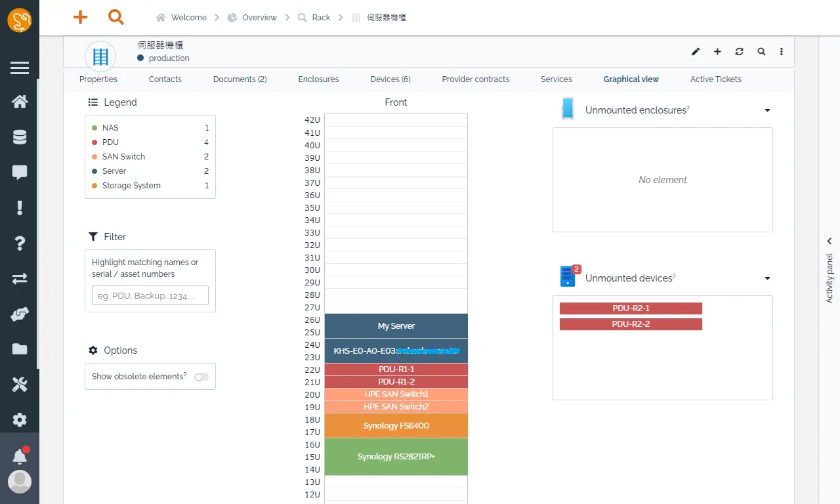Select the Synology RS2821RP+ rack block
840x504 pixels.
[x=396, y=457]
